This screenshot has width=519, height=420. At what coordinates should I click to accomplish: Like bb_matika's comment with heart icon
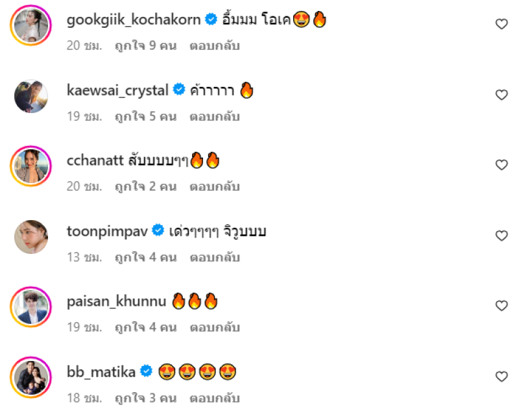(501, 377)
